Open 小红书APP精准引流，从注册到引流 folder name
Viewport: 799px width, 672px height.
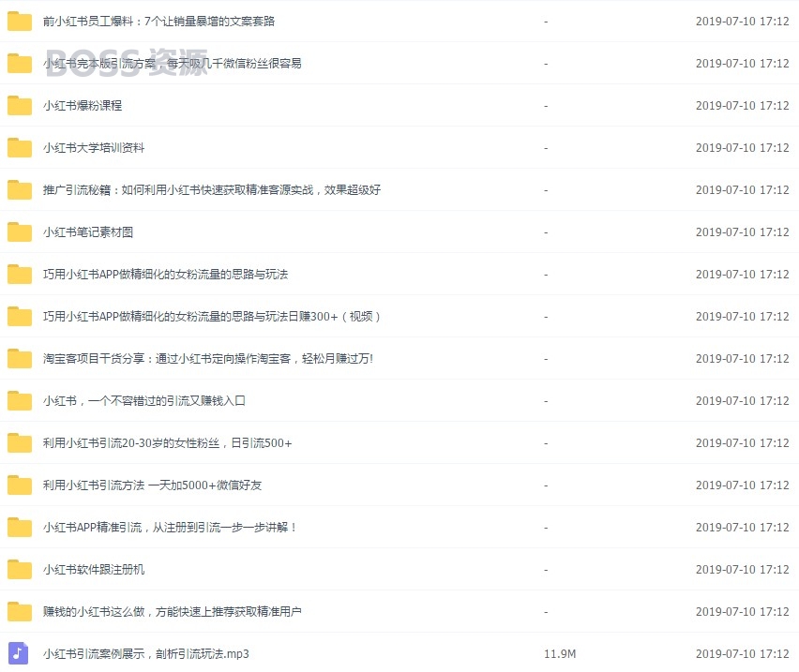pos(170,528)
